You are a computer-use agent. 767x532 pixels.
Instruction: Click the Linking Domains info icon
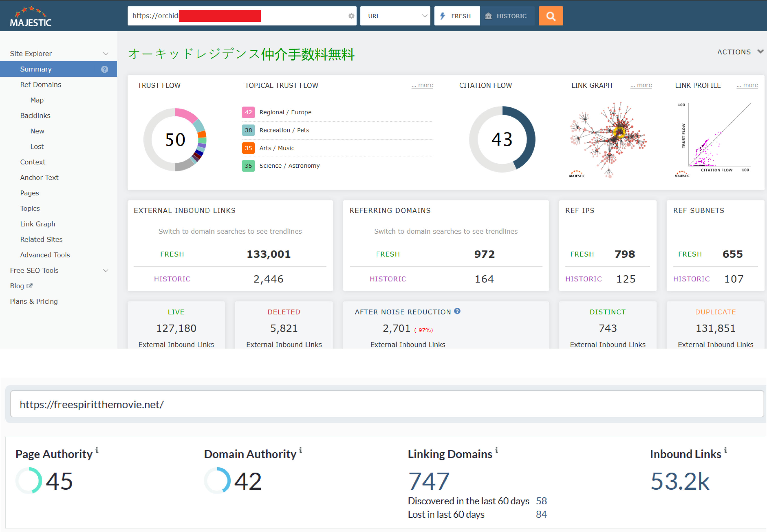(496, 450)
